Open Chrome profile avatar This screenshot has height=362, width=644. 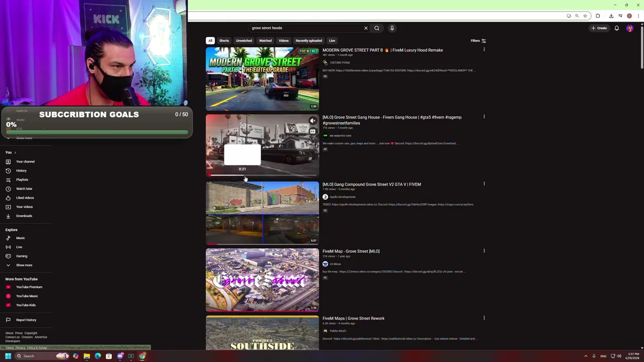click(629, 16)
